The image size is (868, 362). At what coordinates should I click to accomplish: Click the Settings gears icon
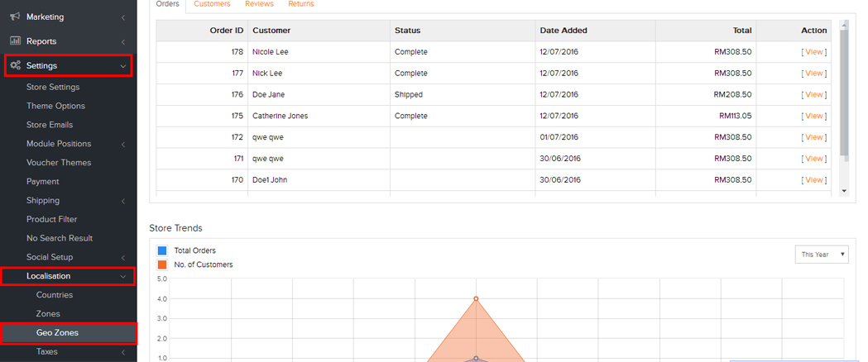tap(15, 65)
